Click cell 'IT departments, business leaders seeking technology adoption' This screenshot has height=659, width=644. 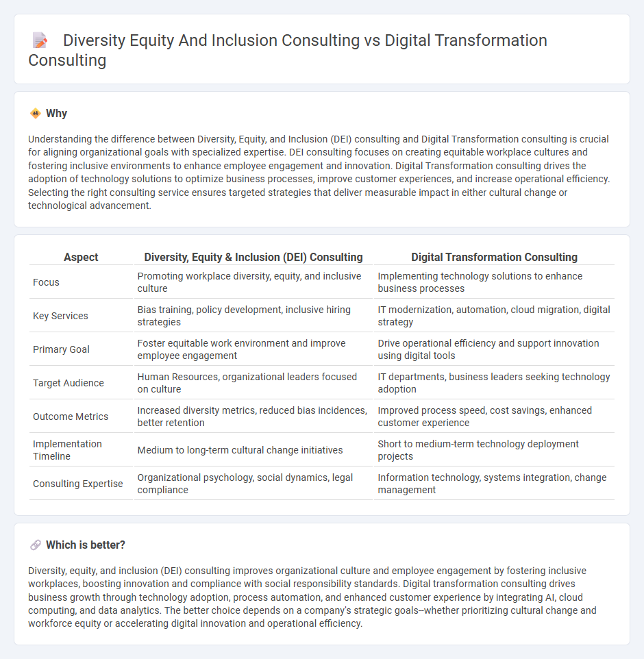pos(494,383)
